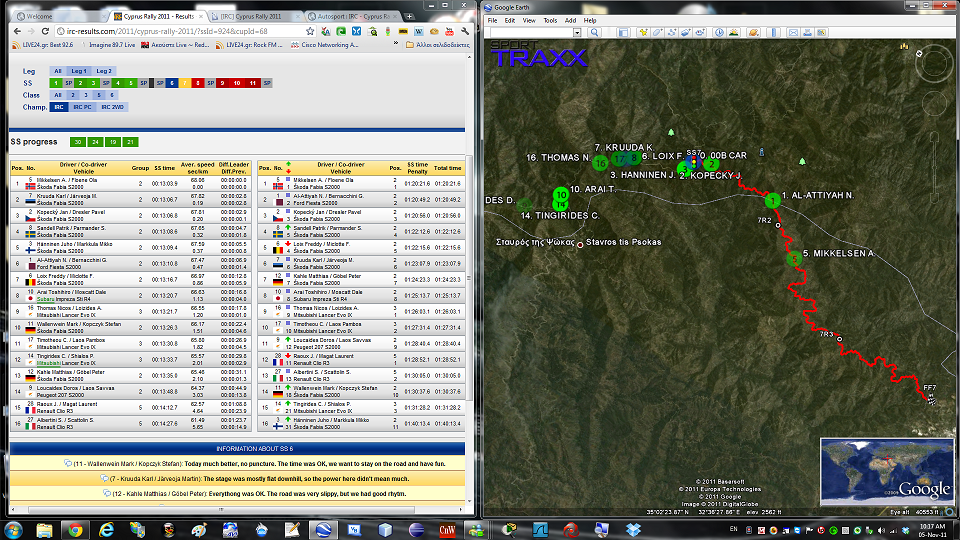Click the green Kopecky car 2 marker
This screenshot has width=960, height=540.
711,165
